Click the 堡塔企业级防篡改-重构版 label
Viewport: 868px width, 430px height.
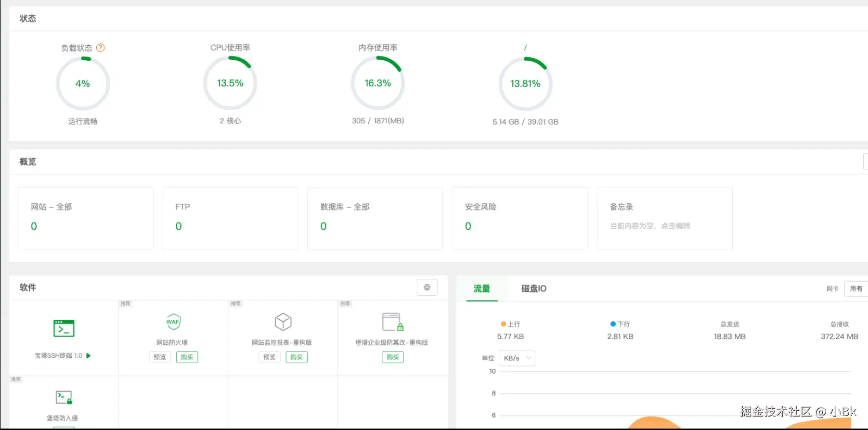391,342
